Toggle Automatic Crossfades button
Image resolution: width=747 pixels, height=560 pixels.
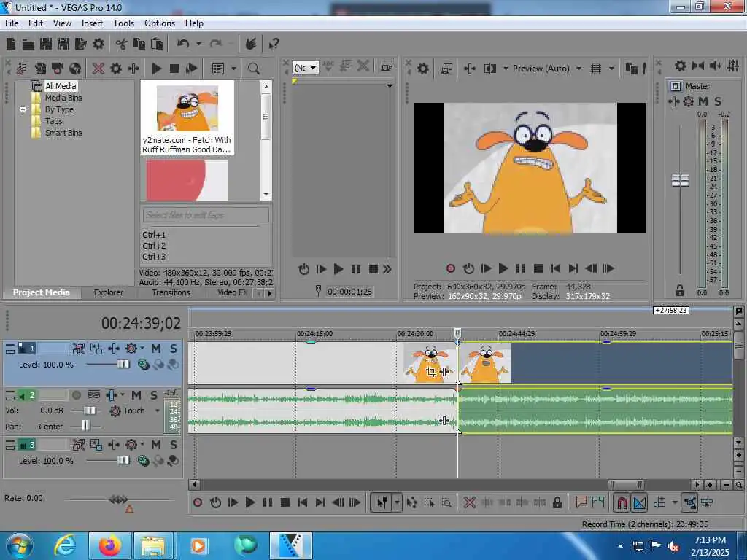[x=639, y=502]
